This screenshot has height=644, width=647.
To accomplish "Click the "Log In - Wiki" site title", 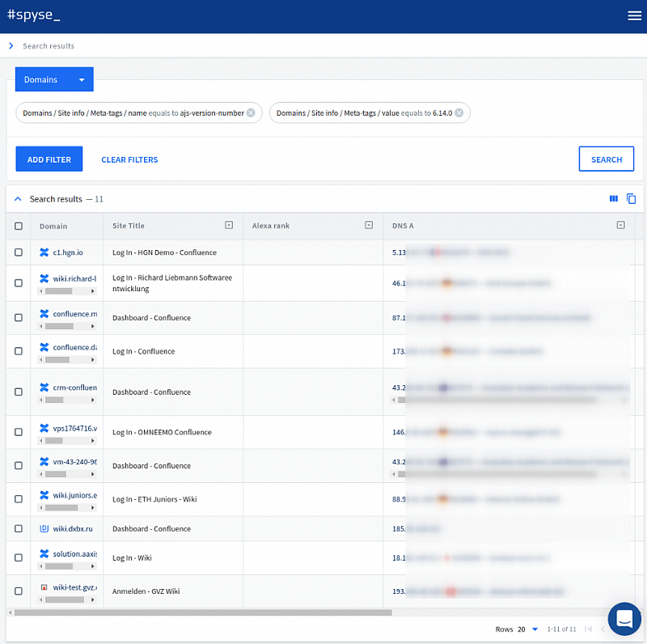I will pos(132,557).
